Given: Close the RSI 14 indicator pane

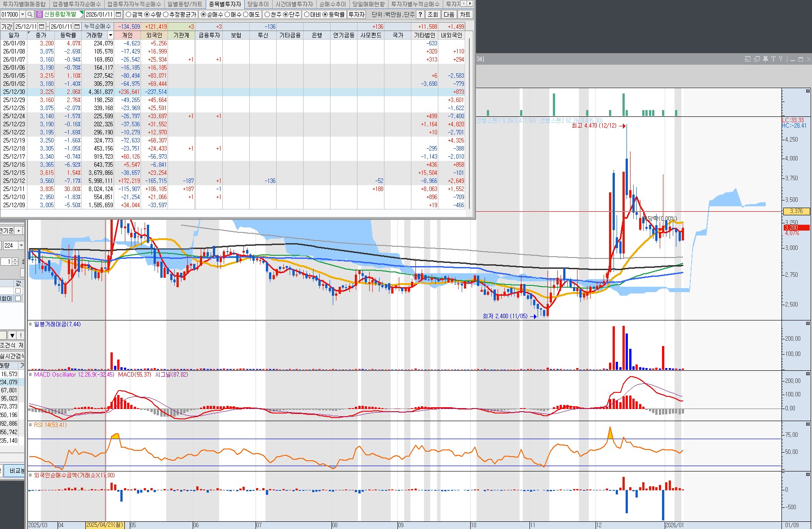Looking at the screenshot, I should (808, 424).
